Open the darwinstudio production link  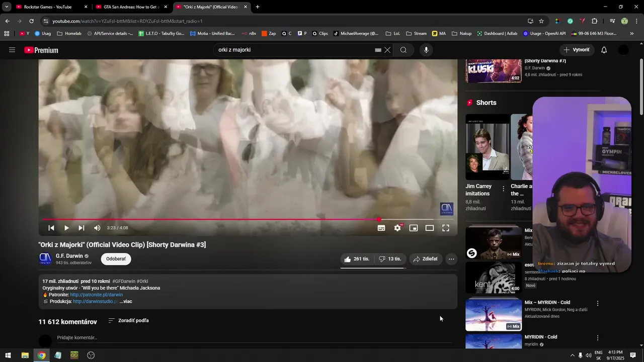click(x=95, y=301)
